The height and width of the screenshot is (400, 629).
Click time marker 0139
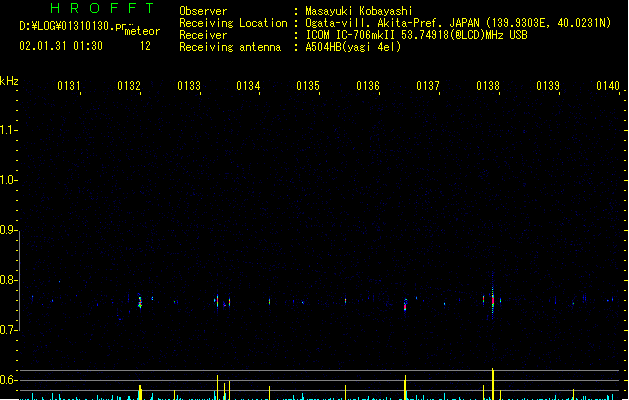pyautogui.click(x=548, y=86)
